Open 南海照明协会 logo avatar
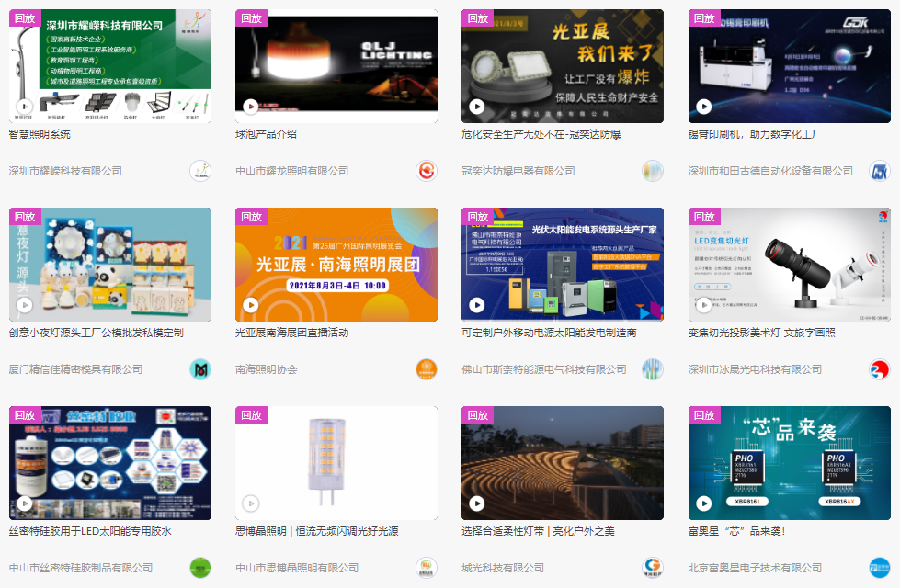The width and height of the screenshot is (900, 588). (427, 369)
